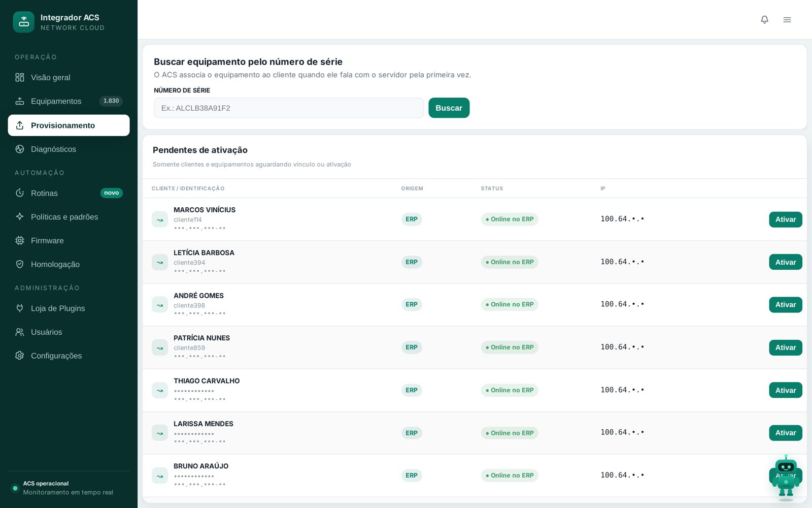The width and height of the screenshot is (812, 508).
Task: Click the ORIGEM column header
Action: pyautogui.click(x=412, y=188)
